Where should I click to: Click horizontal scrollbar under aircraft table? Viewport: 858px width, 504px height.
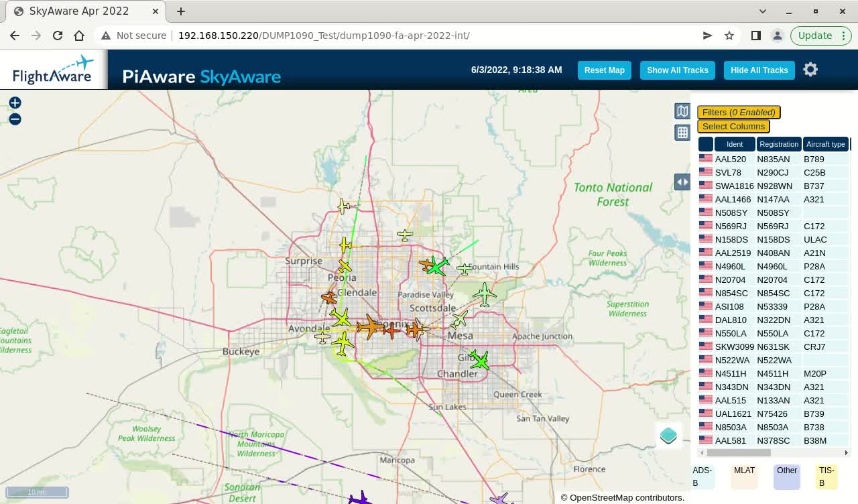click(739, 453)
